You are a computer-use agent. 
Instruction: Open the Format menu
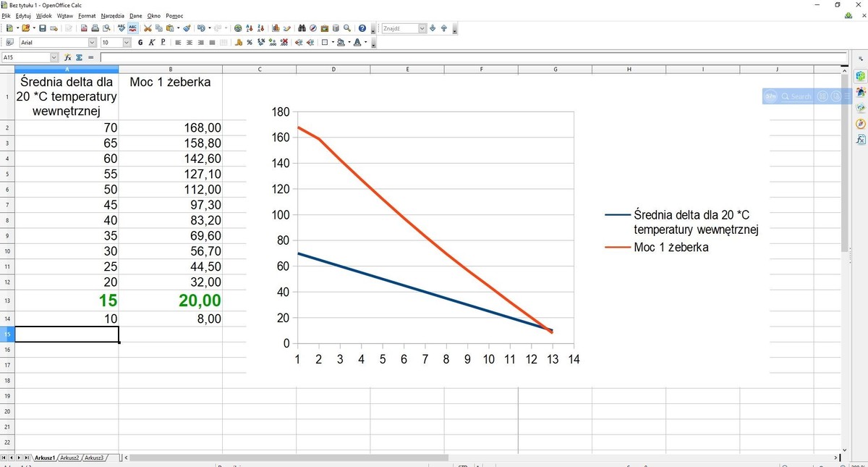87,15
